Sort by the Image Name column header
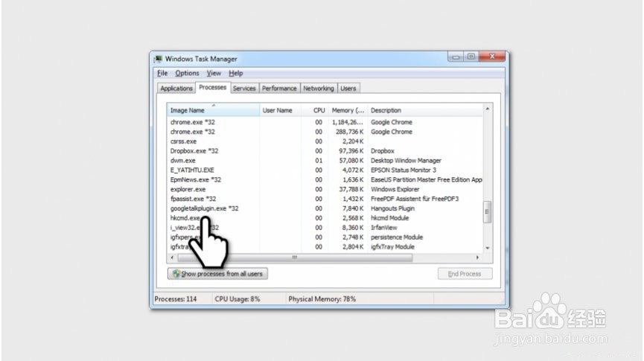644x361 pixels. tap(213, 110)
